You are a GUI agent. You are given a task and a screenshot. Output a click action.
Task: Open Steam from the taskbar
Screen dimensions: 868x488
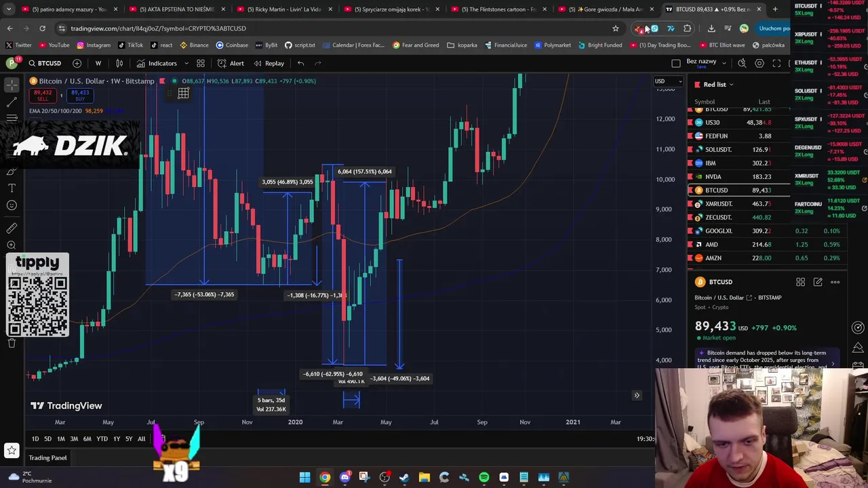(404, 477)
